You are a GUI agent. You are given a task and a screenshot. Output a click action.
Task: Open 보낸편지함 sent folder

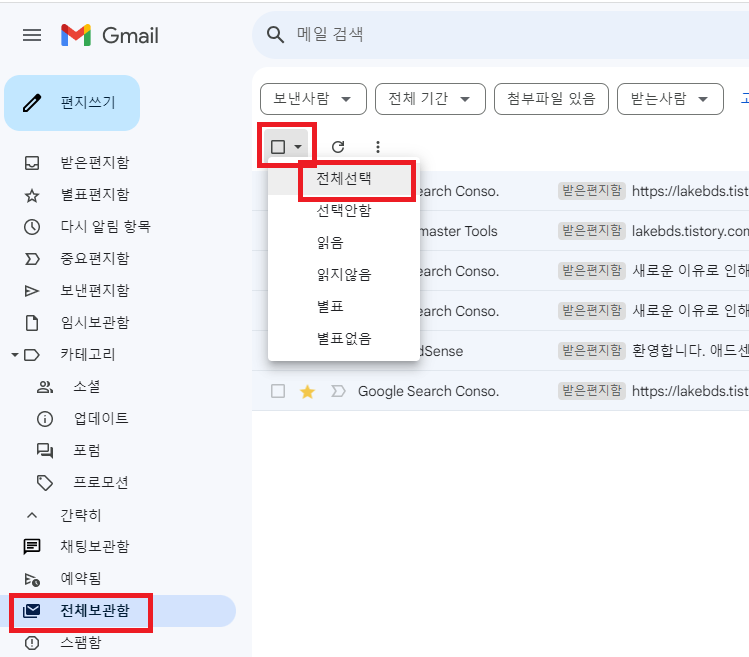(95, 291)
